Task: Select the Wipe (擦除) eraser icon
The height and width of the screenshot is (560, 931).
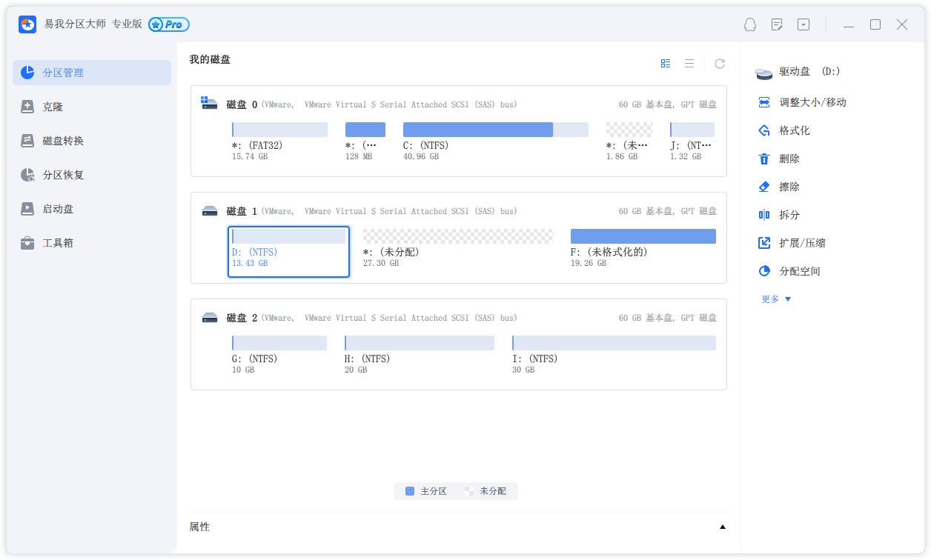Action: click(764, 187)
